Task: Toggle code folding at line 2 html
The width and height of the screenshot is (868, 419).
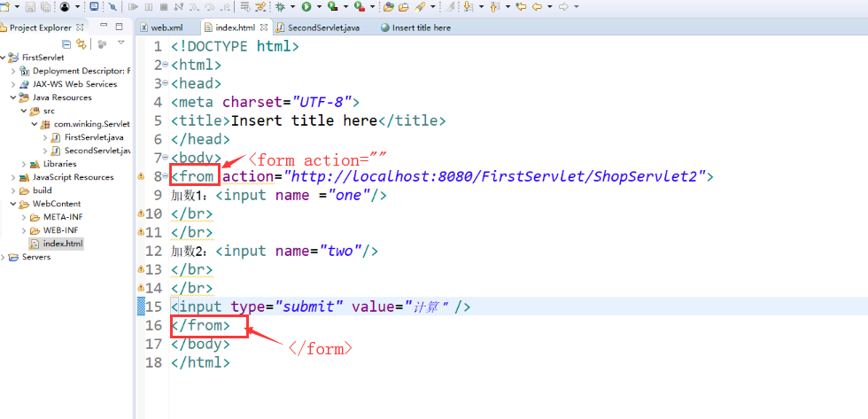Action: coord(166,64)
